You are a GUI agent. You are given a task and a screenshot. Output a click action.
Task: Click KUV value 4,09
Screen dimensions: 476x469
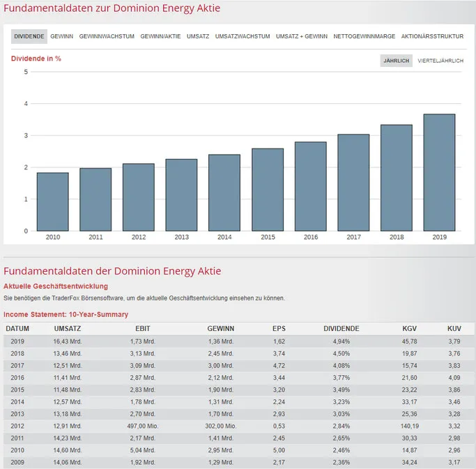[x=454, y=378]
